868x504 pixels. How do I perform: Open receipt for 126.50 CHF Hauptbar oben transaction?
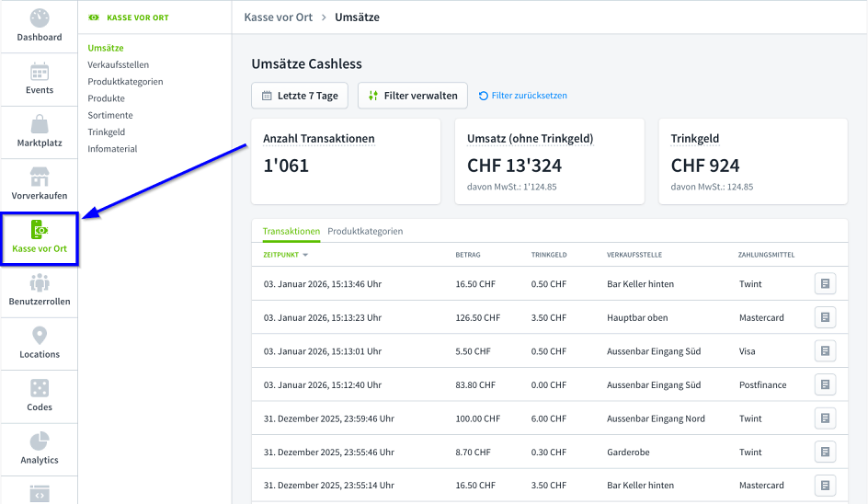click(x=825, y=317)
